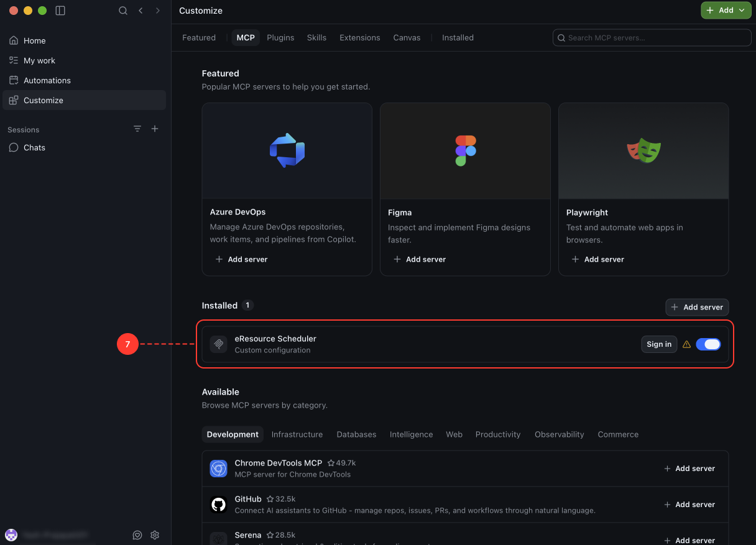Select the Web category

(454, 434)
